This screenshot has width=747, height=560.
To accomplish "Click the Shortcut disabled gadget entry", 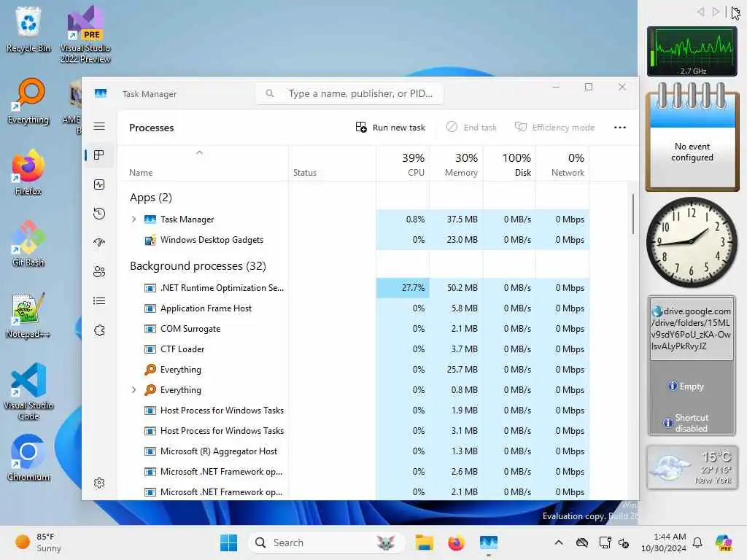I will [686, 422].
